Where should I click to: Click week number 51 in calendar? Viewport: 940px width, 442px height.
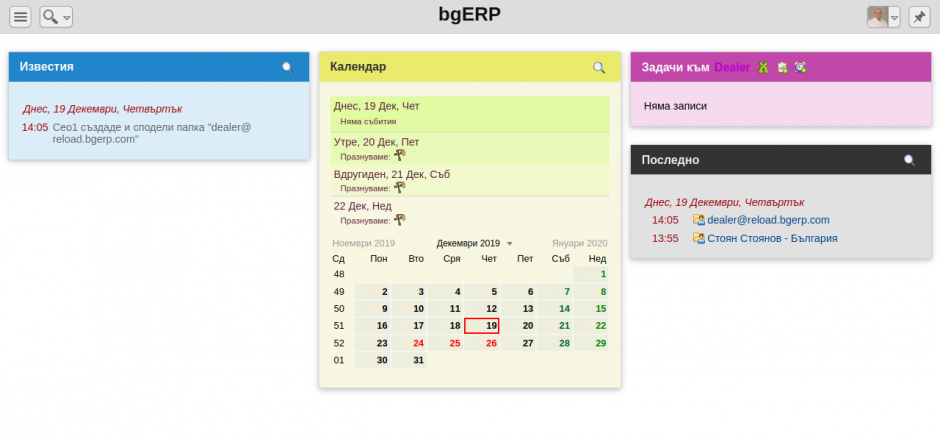pyautogui.click(x=339, y=326)
